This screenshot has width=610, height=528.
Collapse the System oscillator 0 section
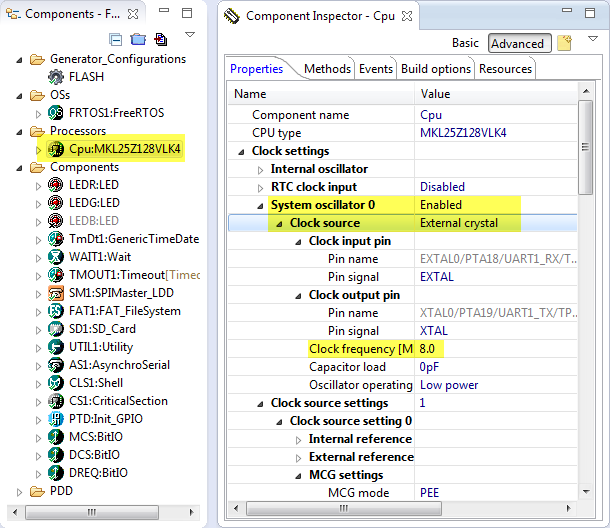[262, 205]
